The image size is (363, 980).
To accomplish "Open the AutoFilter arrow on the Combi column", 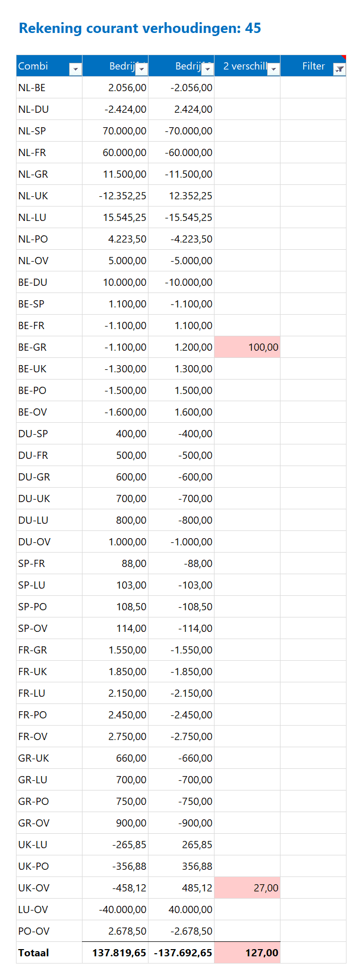I will [x=76, y=68].
